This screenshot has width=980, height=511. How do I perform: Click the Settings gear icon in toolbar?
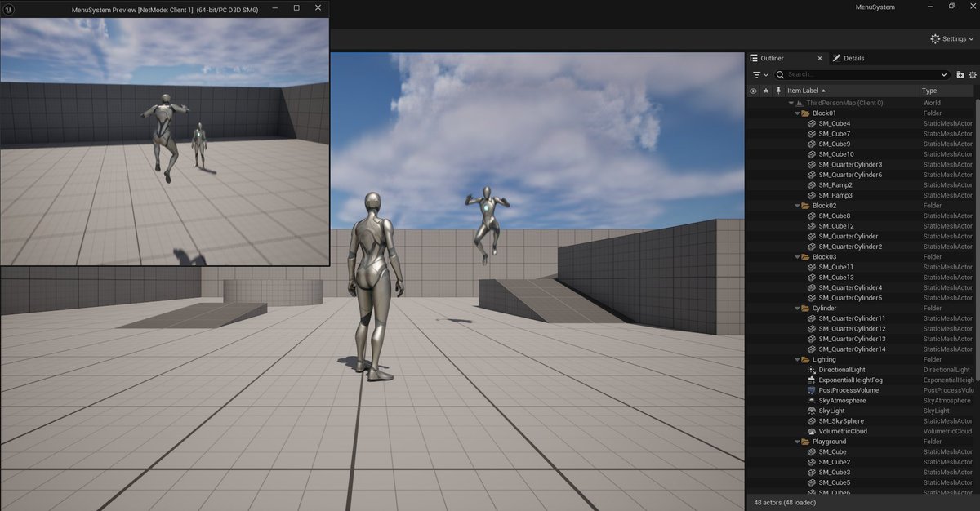935,38
